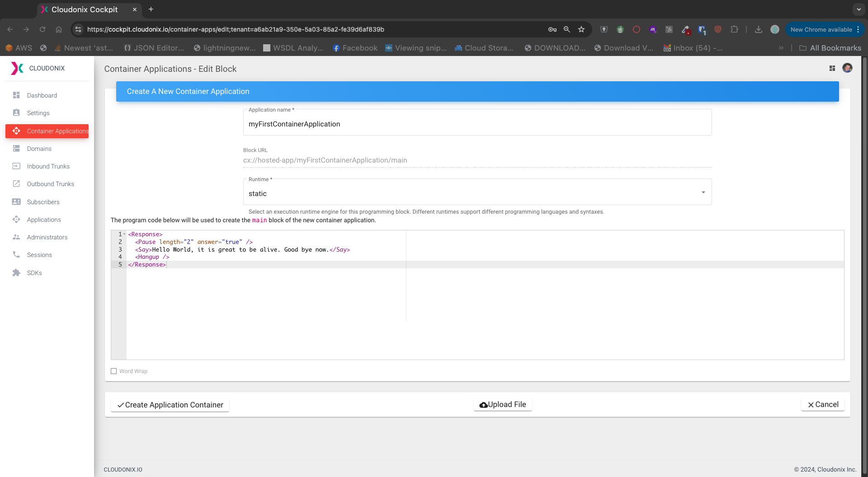Click the user avatar in page header
This screenshot has width=868, height=477.
(x=847, y=68)
